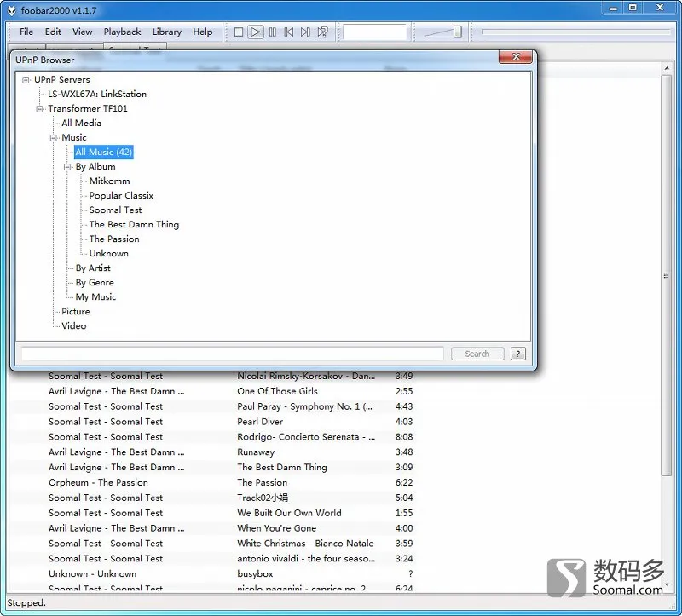Click the playlist scrollbar up arrow
Viewport: 682px width, 616px height.
click(x=667, y=68)
